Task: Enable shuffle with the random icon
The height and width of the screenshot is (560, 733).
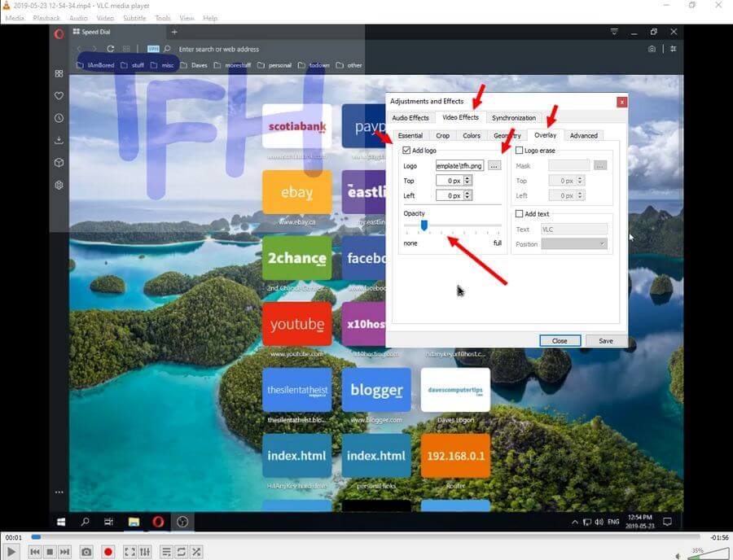Action: click(x=196, y=552)
